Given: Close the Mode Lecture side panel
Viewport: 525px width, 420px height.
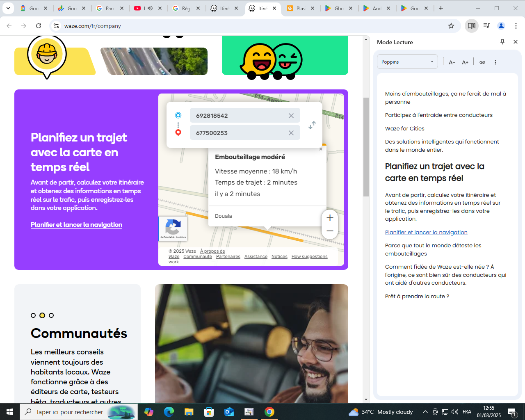Looking at the screenshot, I should (x=516, y=42).
